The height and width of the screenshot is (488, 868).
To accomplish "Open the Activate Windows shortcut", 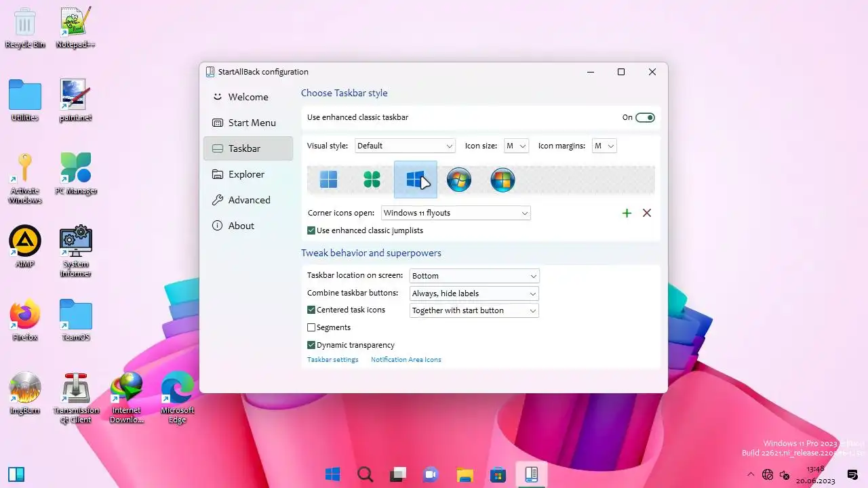I will [x=25, y=178].
